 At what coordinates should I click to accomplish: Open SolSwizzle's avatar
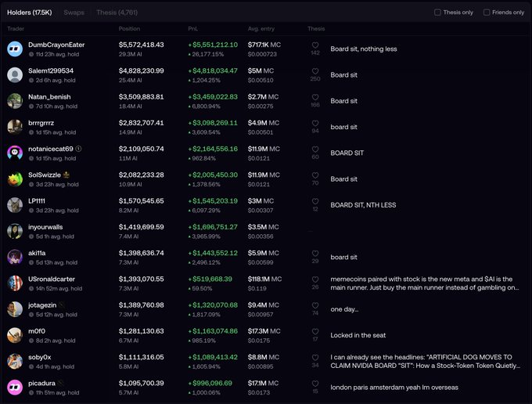coord(15,179)
